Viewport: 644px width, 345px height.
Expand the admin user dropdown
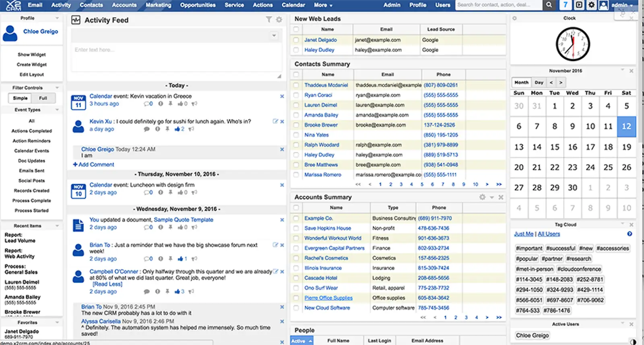point(622,5)
